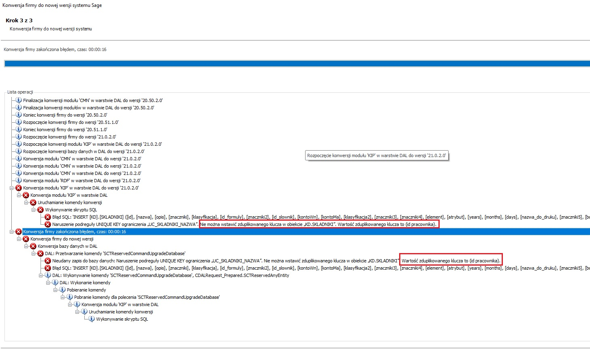Click info icon of DAL: Wykonanie komendy row
Viewport: 590px width, 364px height.
[55, 283]
